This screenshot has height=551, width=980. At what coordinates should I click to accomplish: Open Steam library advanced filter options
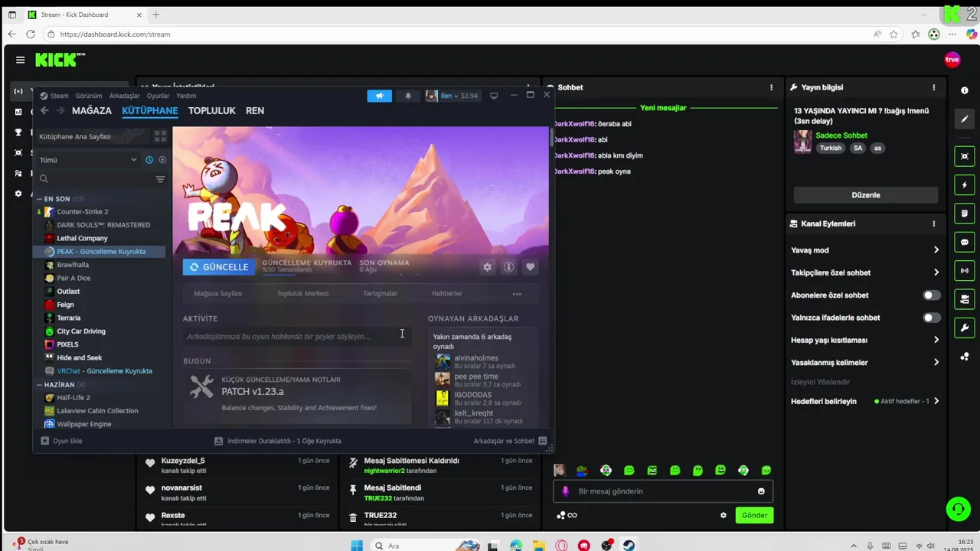[160, 179]
